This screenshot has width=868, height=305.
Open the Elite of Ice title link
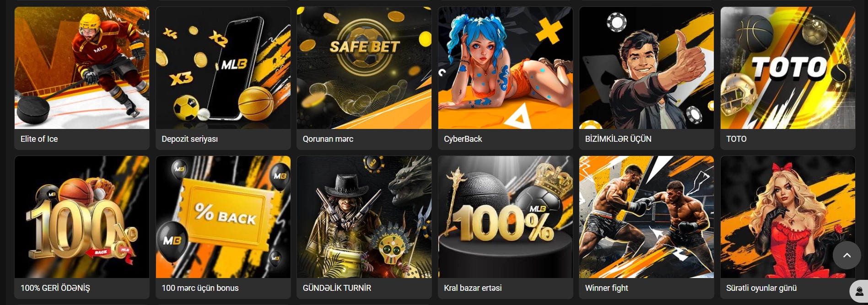39,139
